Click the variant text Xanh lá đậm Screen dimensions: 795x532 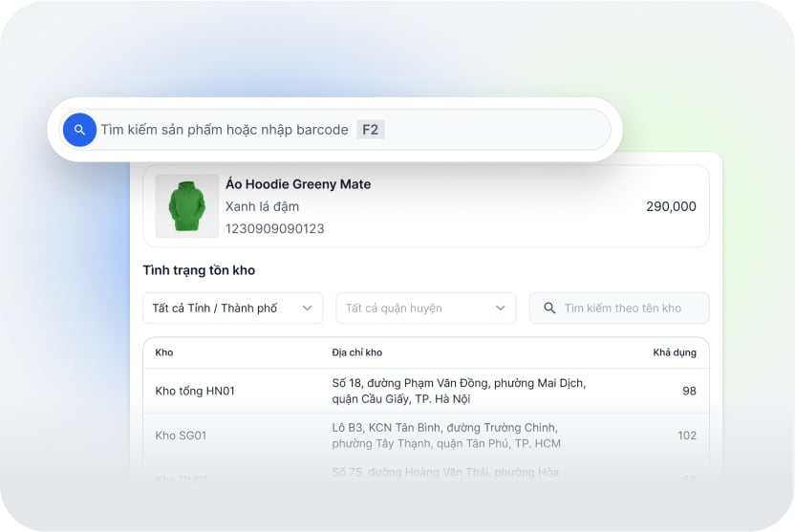click(262, 206)
